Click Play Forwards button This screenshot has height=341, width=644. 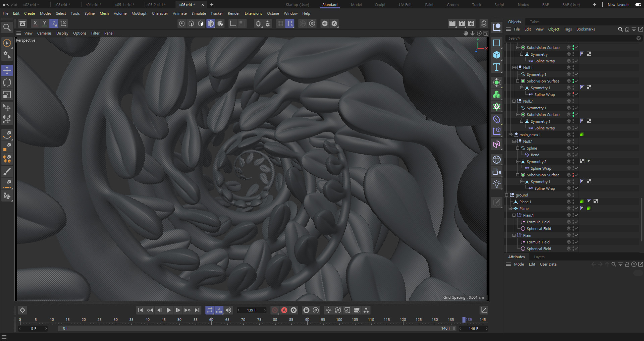point(169,310)
